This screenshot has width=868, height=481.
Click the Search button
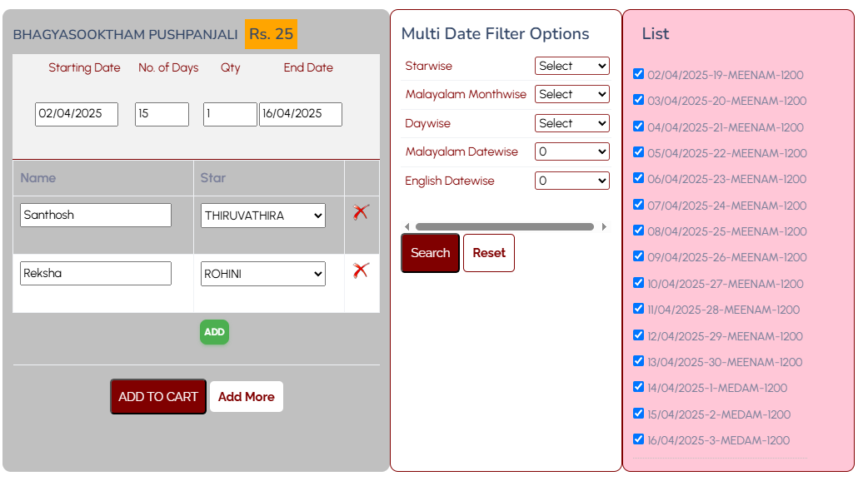tap(430, 253)
